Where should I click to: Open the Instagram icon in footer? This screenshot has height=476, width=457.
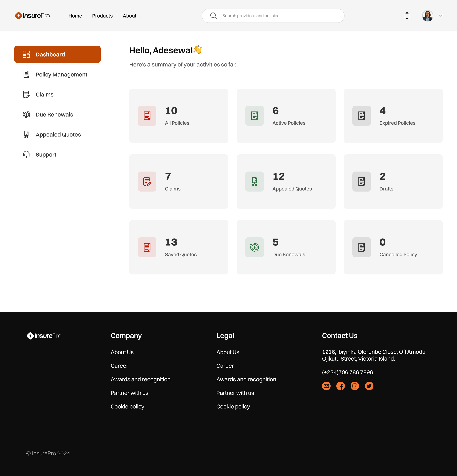(355, 386)
